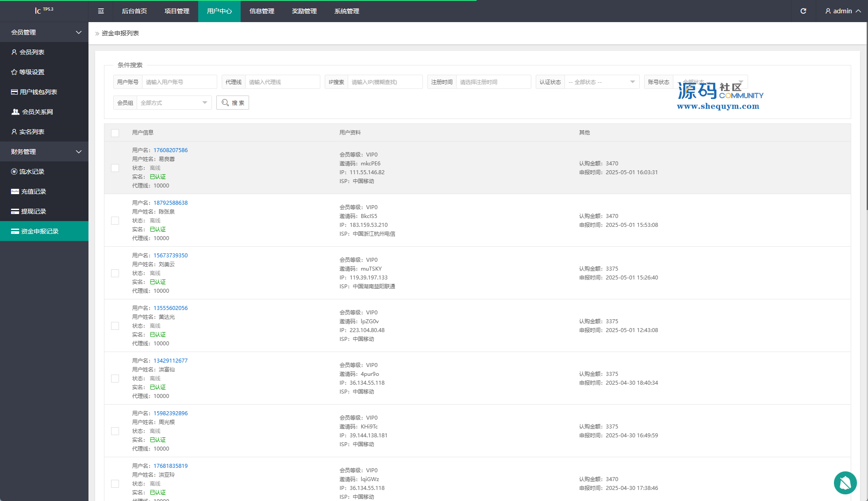Screen dimensions: 868x501
Task: Tick checkbox for user 17608207586
Action: tap(115, 168)
